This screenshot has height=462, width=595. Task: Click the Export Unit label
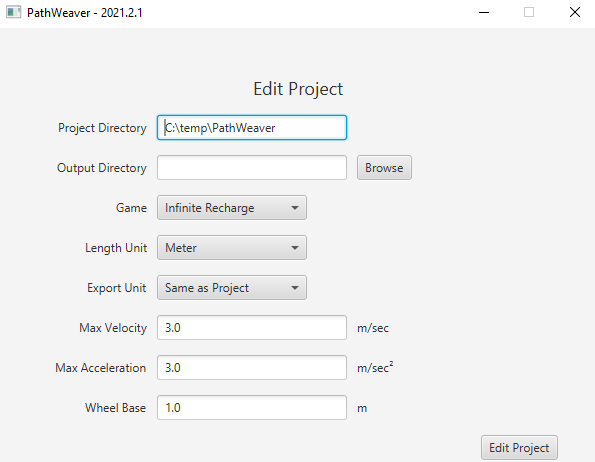click(116, 288)
